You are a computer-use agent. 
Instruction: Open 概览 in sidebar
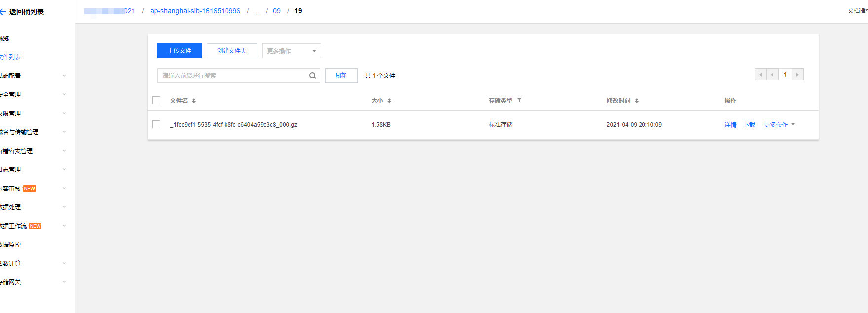click(x=4, y=38)
